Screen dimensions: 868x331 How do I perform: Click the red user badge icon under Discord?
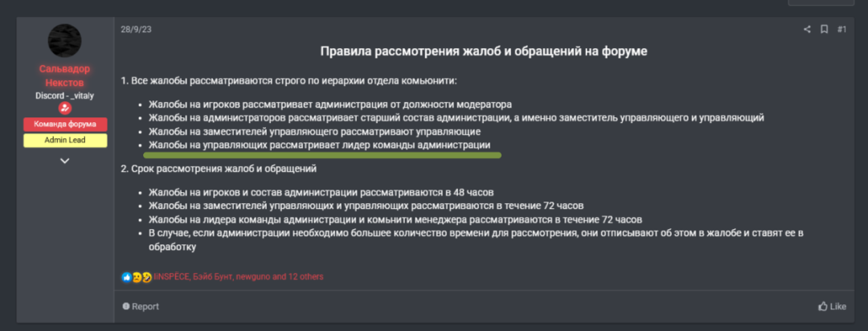click(65, 108)
